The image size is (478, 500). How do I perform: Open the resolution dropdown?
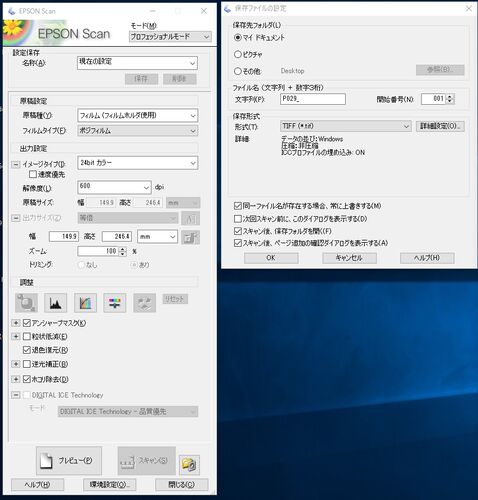[x=114, y=187]
